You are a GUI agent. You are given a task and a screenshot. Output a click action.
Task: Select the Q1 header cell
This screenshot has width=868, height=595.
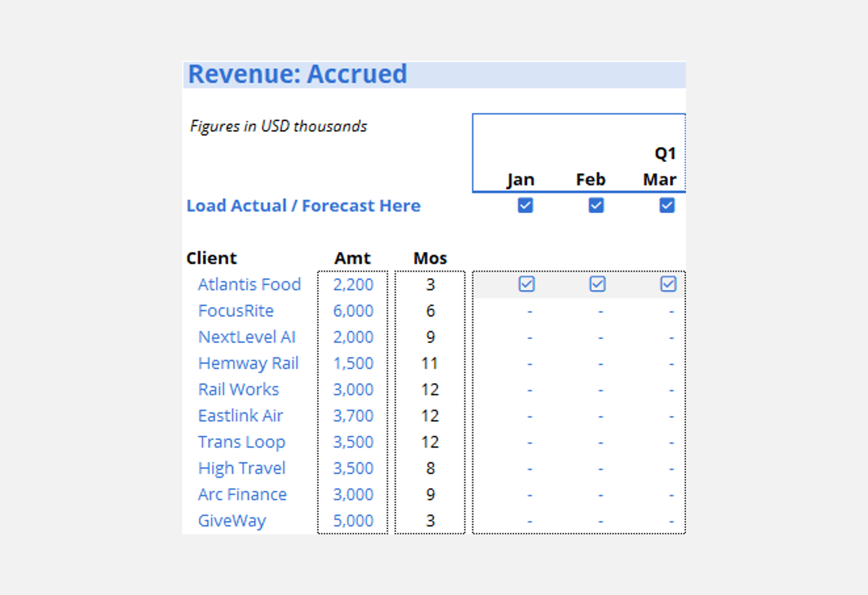(x=665, y=153)
